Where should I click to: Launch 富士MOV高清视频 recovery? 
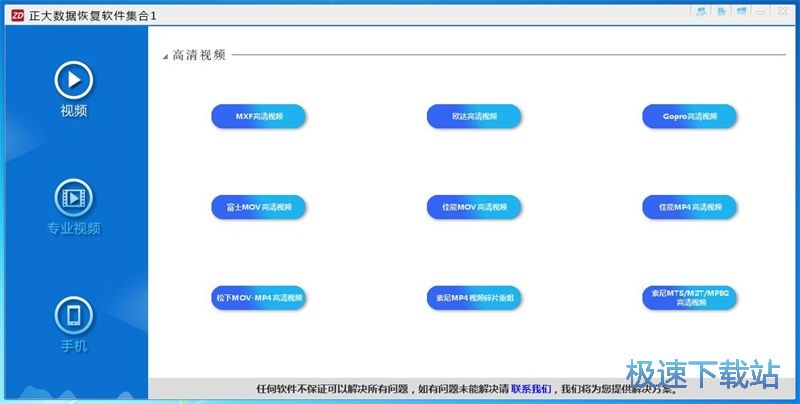pyautogui.click(x=259, y=207)
